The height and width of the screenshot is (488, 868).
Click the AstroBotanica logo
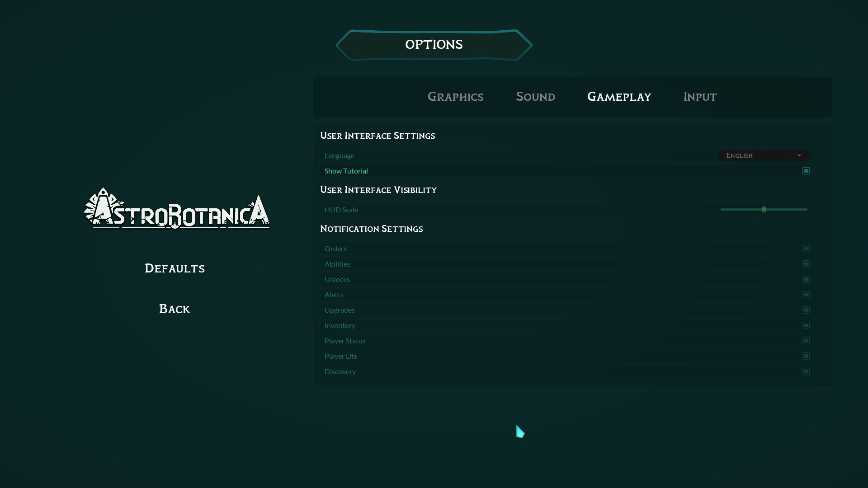click(176, 210)
